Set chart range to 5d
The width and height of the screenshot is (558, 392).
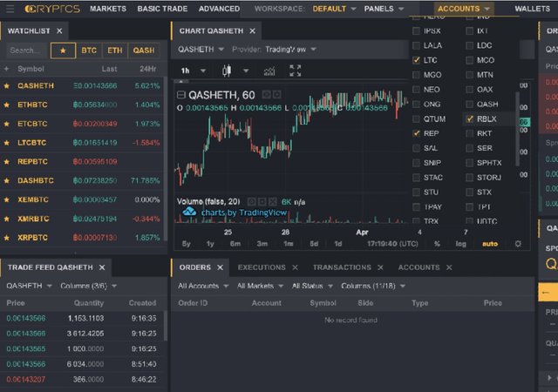314,244
